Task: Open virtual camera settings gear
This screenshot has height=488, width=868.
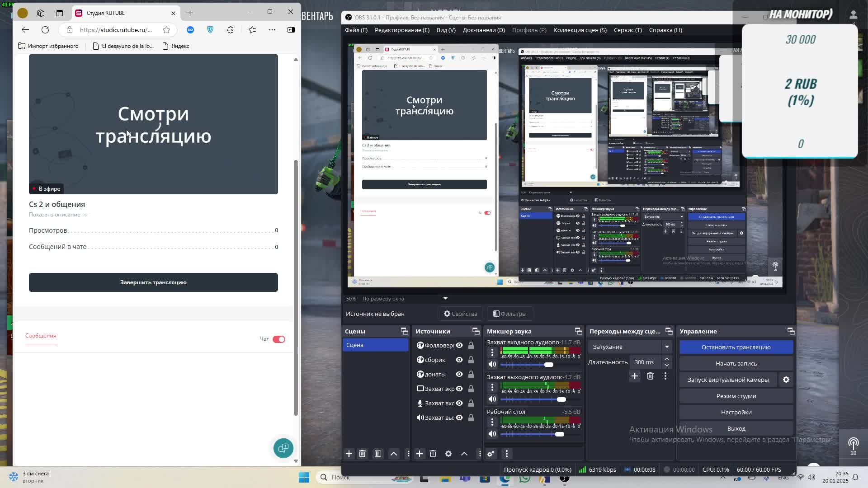Action: click(786, 380)
